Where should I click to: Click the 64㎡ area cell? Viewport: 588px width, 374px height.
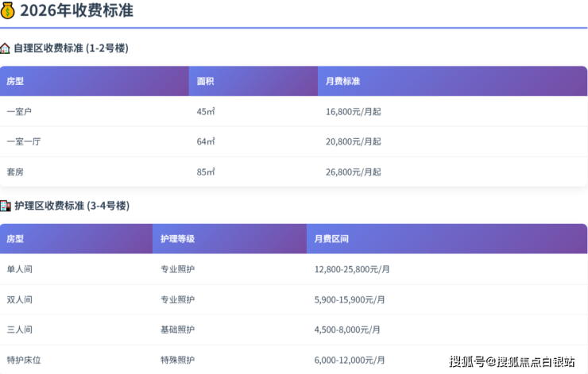click(206, 141)
